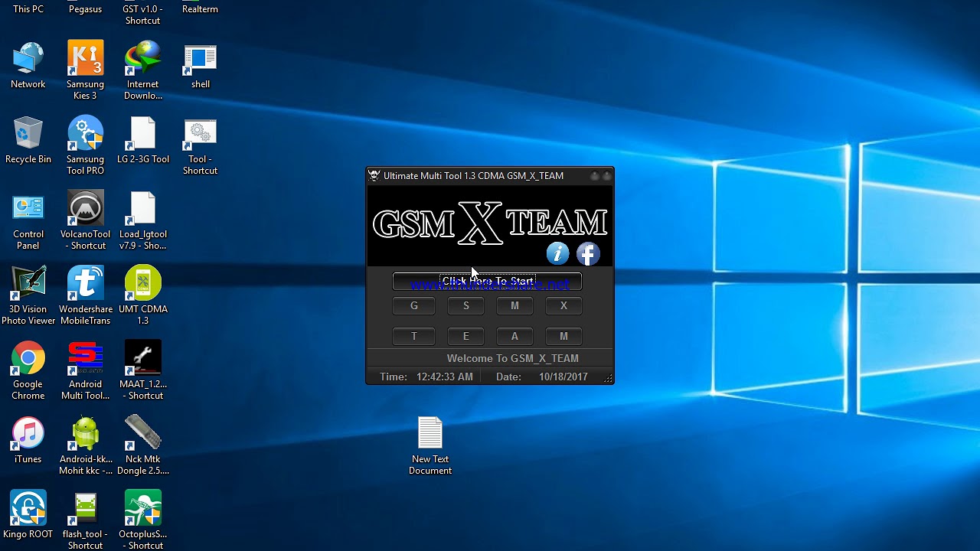Click the This PC label

pos(28,9)
